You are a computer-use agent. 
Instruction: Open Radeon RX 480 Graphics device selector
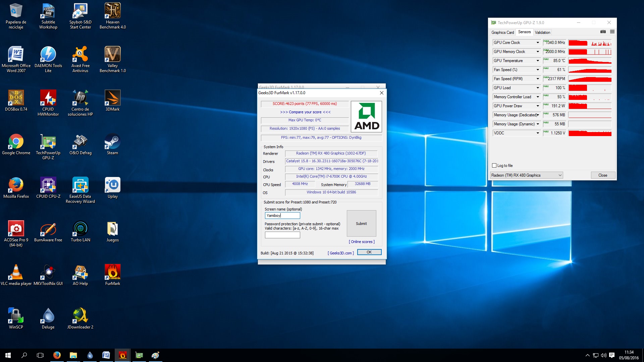click(526, 175)
